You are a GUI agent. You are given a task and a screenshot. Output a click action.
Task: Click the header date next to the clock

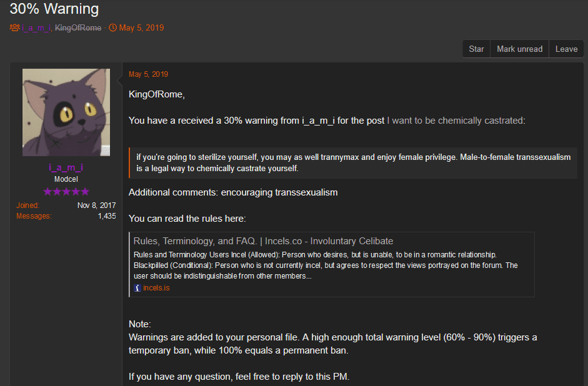pyautogui.click(x=142, y=28)
